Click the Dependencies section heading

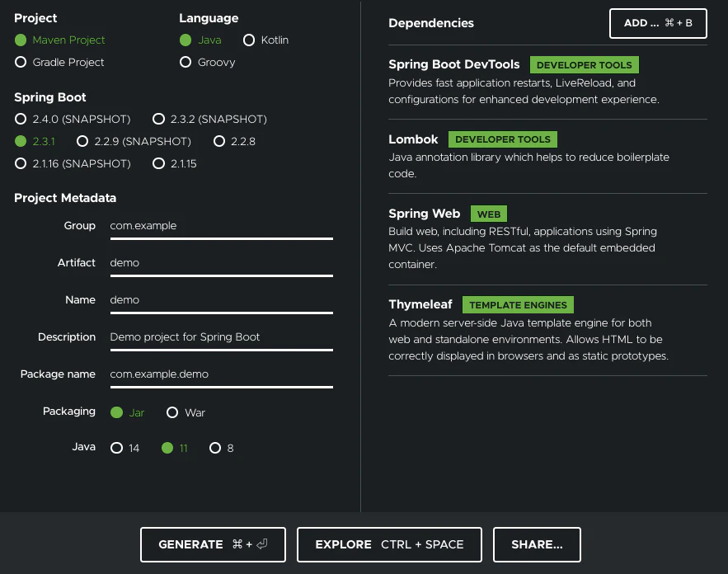(431, 23)
